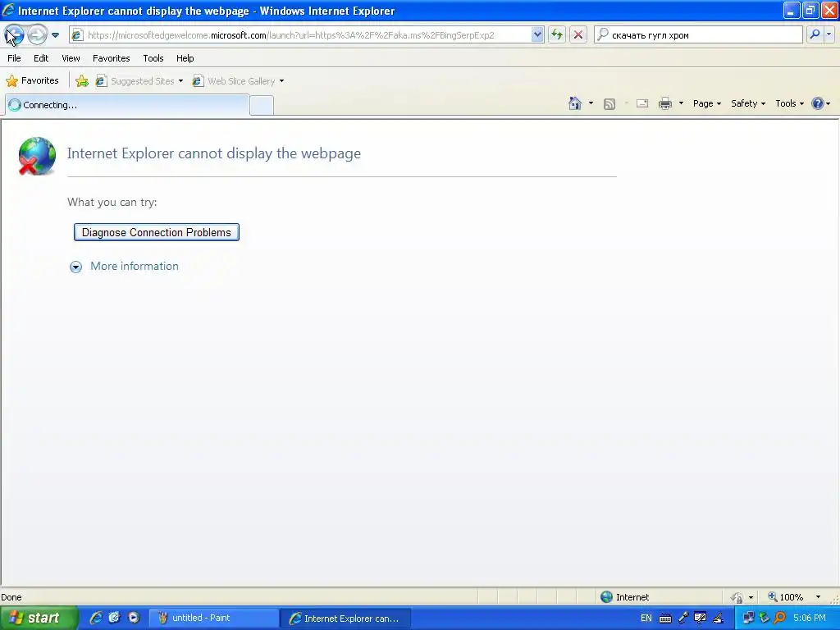Viewport: 840px width, 630px height.
Task: Click Diagnose Connection Problems button
Action: (x=157, y=232)
